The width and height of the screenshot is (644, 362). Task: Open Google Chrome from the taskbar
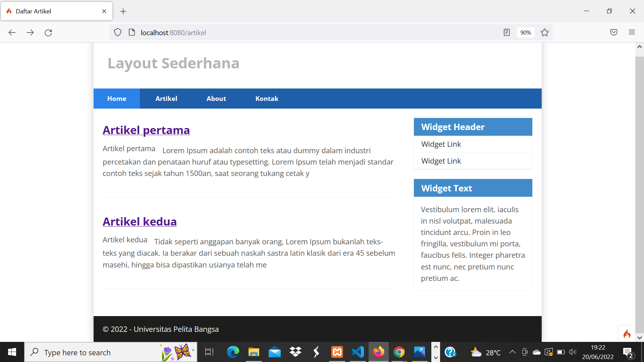399,352
